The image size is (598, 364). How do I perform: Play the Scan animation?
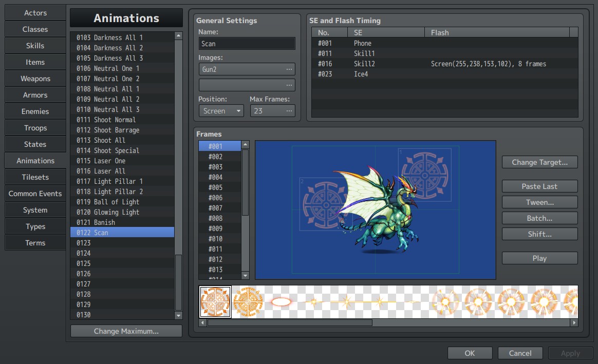(539, 258)
